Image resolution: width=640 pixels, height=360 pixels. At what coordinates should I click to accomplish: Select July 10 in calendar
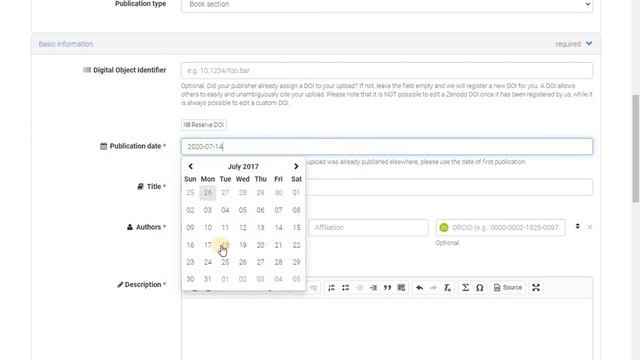pyautogui.click(x=208, y=228)
